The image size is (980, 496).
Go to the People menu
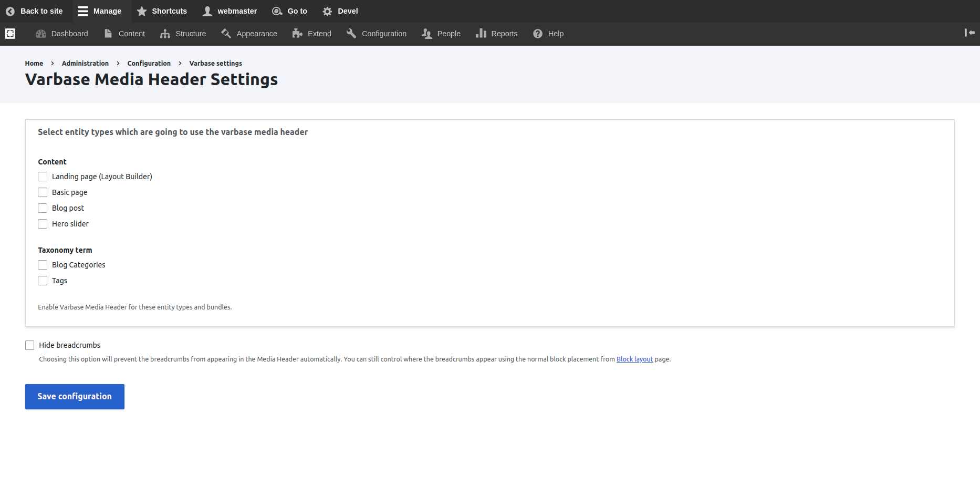[x=441, y=34]
